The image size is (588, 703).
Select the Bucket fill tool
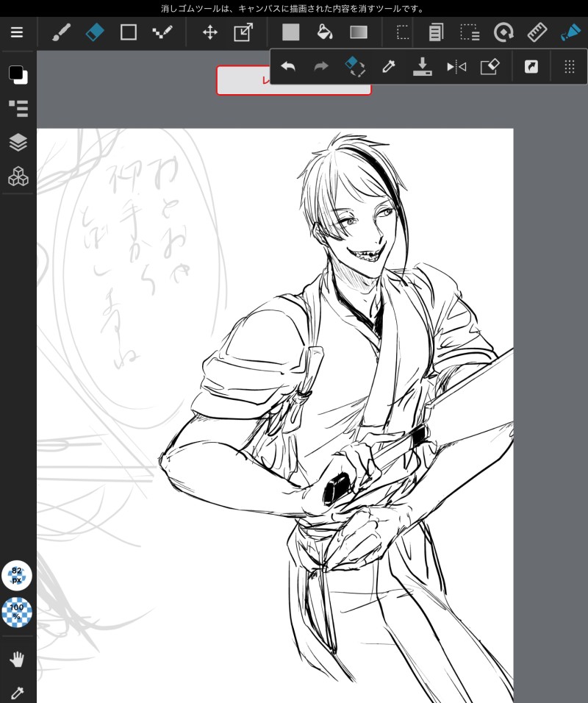coord(324,32)
